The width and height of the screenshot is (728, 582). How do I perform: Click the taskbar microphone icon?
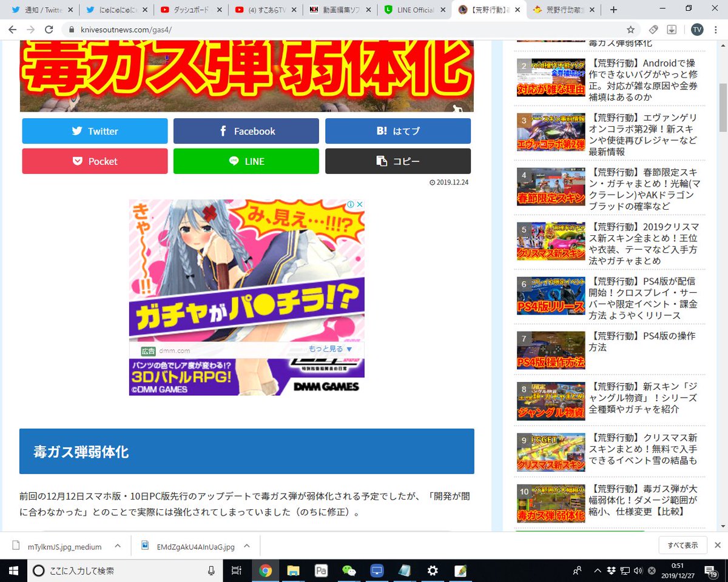[x=211, y=570]
